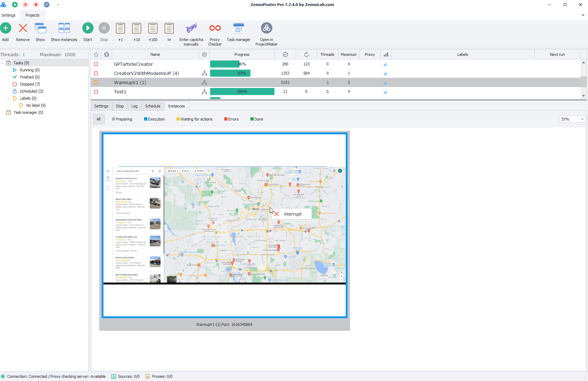Image resolution: width=588 pixels, height=381 pixels.
Task: Toggle the Errors filter
Action: tap(231, 119)
